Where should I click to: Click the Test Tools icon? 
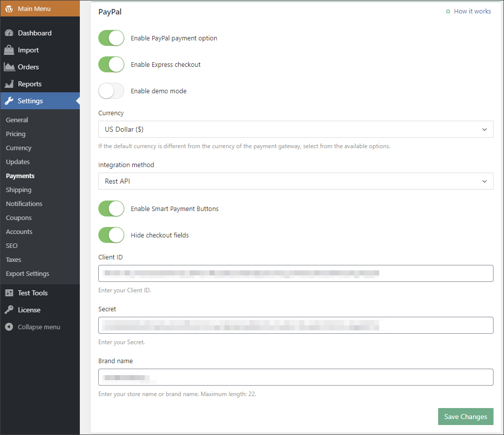click(9, 293)
